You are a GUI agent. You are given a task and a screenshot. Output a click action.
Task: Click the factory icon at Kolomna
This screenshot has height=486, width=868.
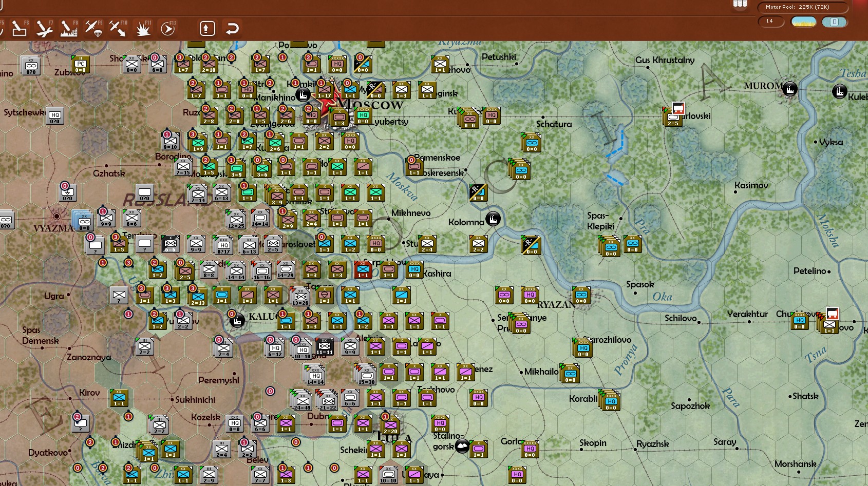[x=493, y=219]
